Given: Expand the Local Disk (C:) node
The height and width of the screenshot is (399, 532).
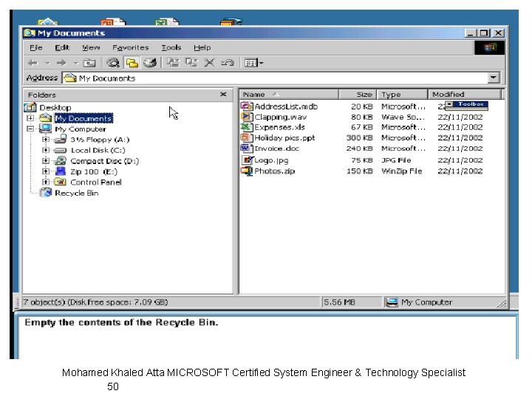Looking at the screenshot, I should 46,150.
